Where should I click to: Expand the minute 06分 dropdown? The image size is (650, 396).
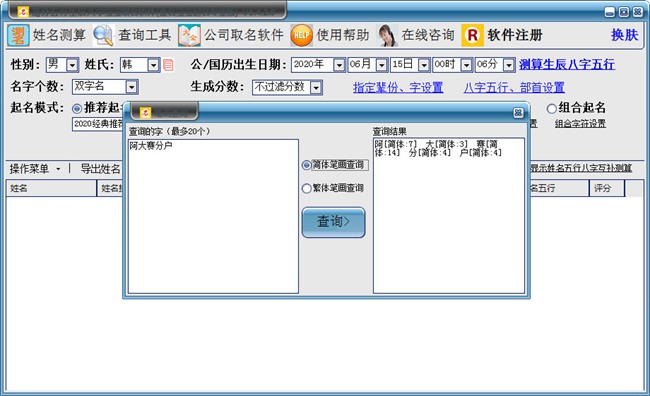pos(509,65)
